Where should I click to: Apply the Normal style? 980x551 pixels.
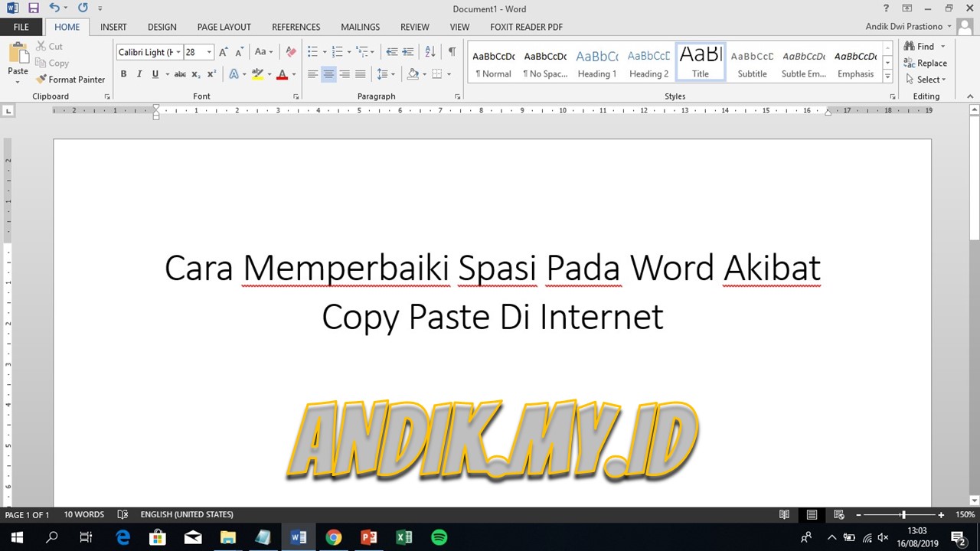point(493,63)
